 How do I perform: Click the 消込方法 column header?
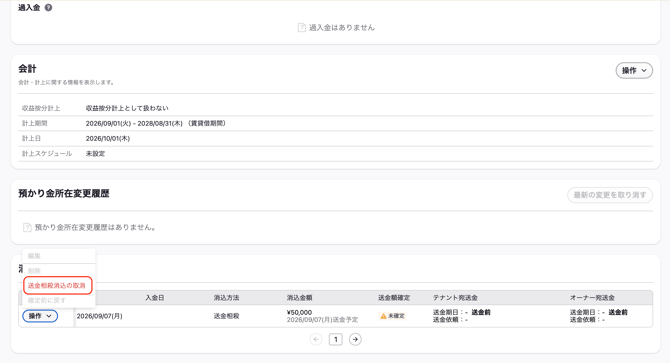pos(226,298)
